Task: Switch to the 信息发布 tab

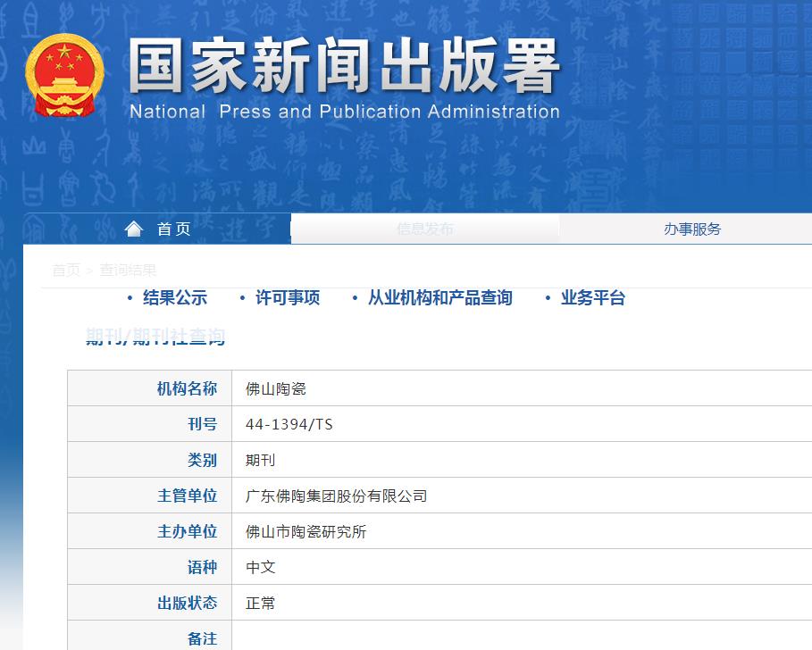Action: coord(425,228)
